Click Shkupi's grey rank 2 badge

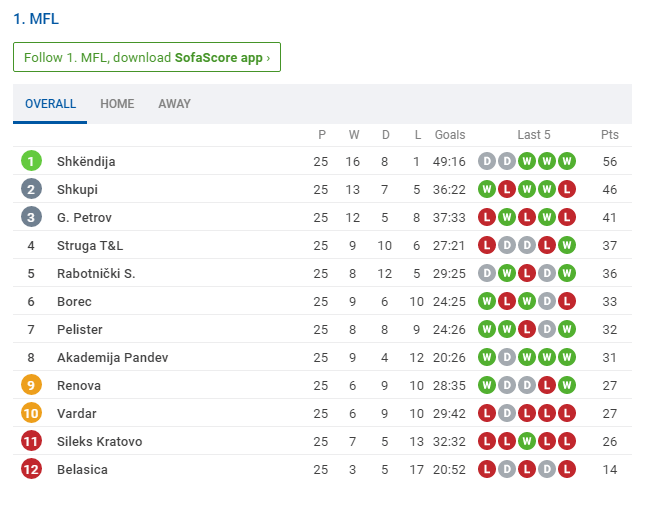(x=31, y=189)
